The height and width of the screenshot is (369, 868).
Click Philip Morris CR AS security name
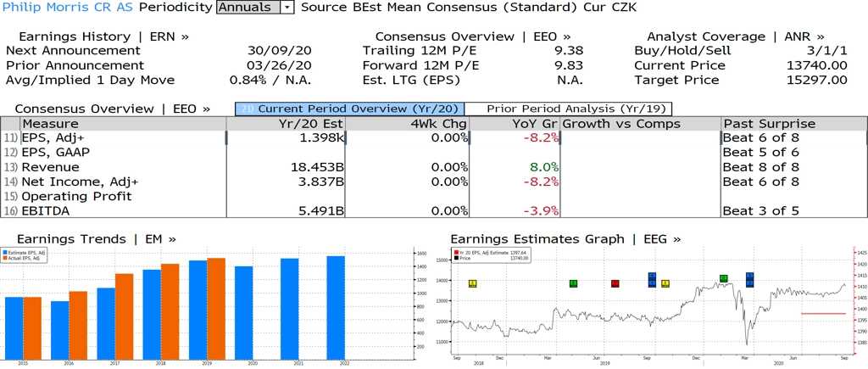[67, 7]
